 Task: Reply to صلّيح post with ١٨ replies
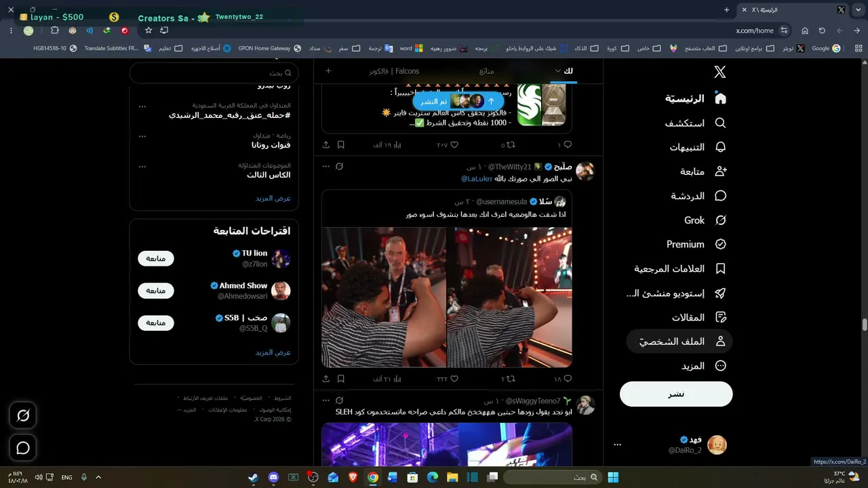(564, 379)
